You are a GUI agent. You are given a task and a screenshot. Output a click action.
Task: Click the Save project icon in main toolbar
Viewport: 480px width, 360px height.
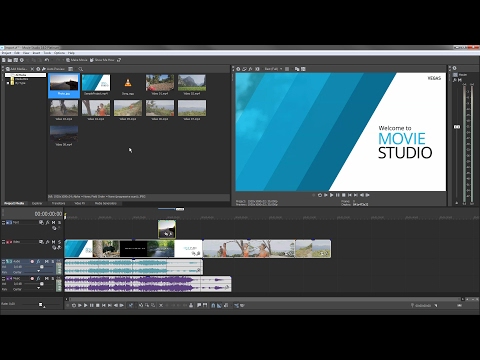[15, 60]
